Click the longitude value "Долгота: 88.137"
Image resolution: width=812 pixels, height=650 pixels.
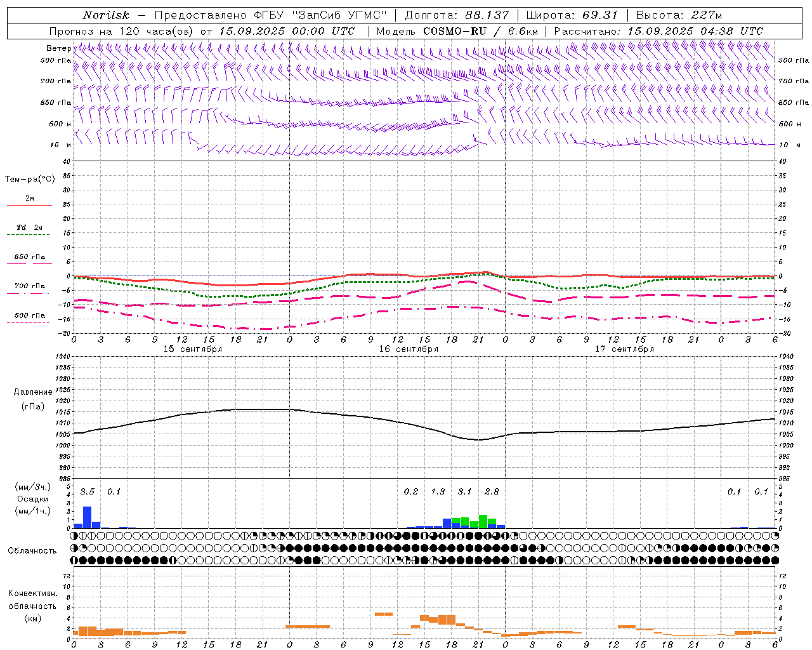[457, 15]
